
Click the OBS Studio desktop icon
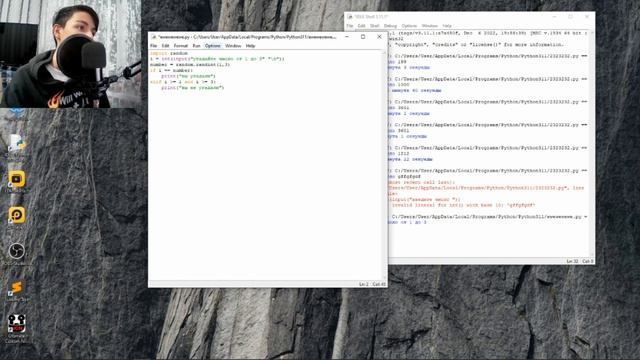click(x=17, y=251)
